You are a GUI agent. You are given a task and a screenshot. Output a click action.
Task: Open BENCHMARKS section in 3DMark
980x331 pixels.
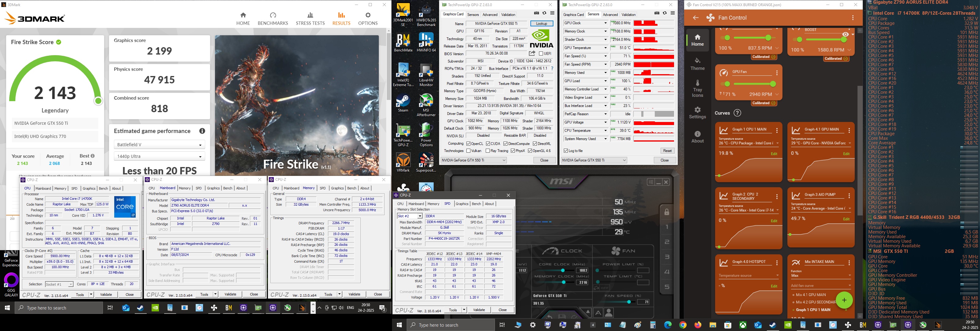273,19
